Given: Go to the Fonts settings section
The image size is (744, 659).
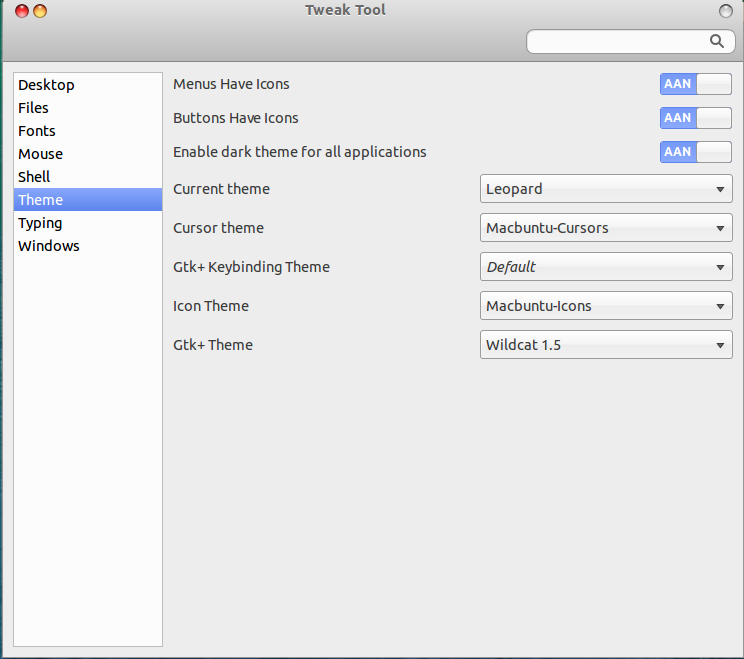Looking at the screenshot, I should click(x=37, y=131).
